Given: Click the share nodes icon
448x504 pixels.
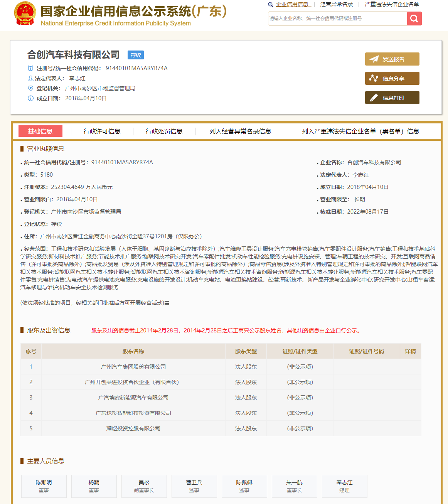Looking at the screenshot, I should pyautogui.click(x=374, y=78).
